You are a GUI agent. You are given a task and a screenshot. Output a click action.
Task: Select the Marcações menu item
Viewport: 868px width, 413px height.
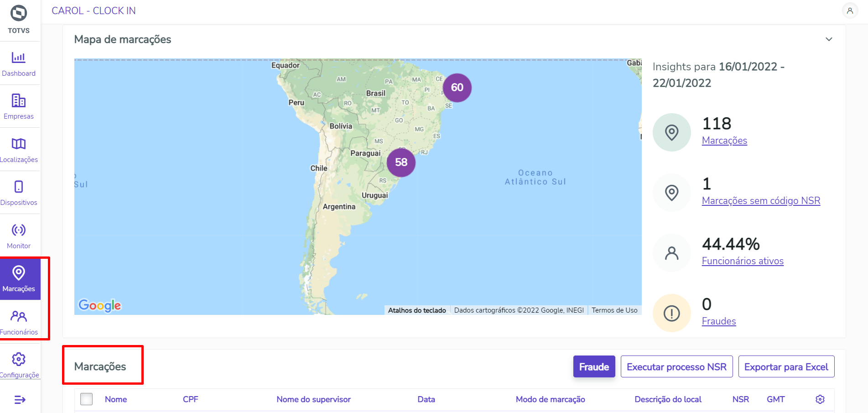pyautogui.click(x=19, y=278)
